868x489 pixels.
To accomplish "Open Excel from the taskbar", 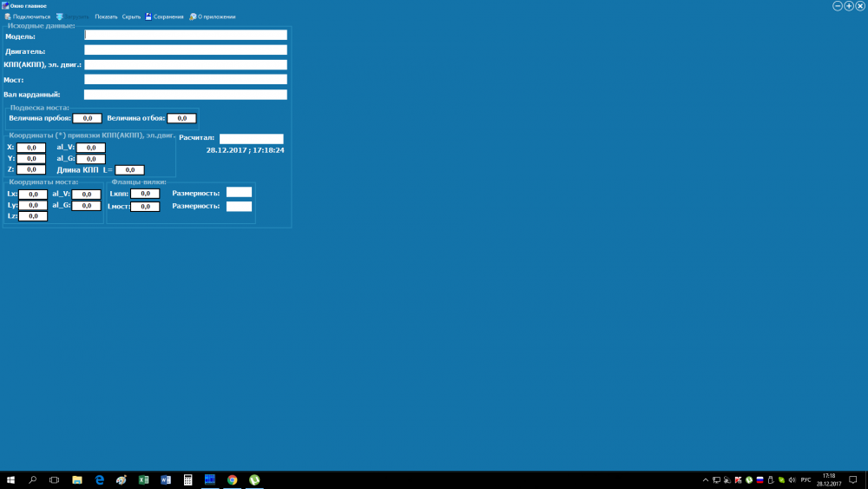I will [143, 479].
